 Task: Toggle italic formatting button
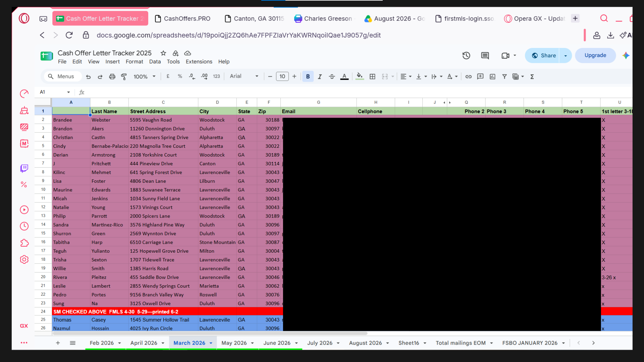320,77
